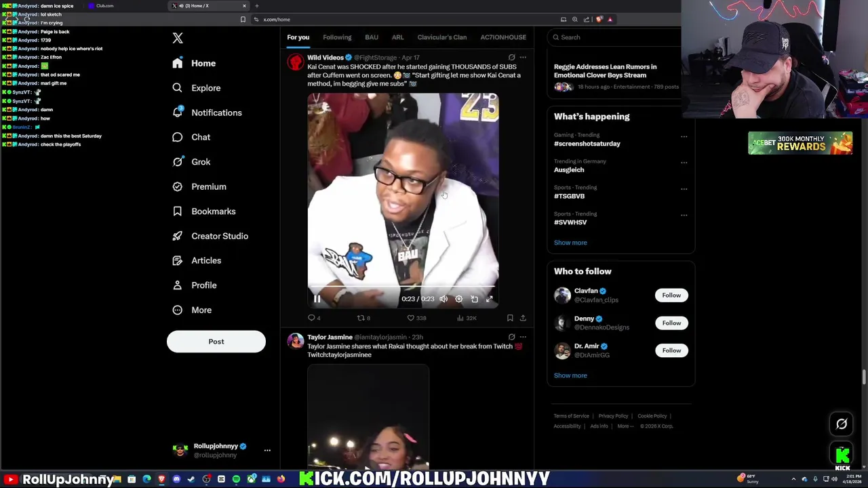Open video settings gear icon
This screenshot has width=868, height=488.
coord(459,299)
